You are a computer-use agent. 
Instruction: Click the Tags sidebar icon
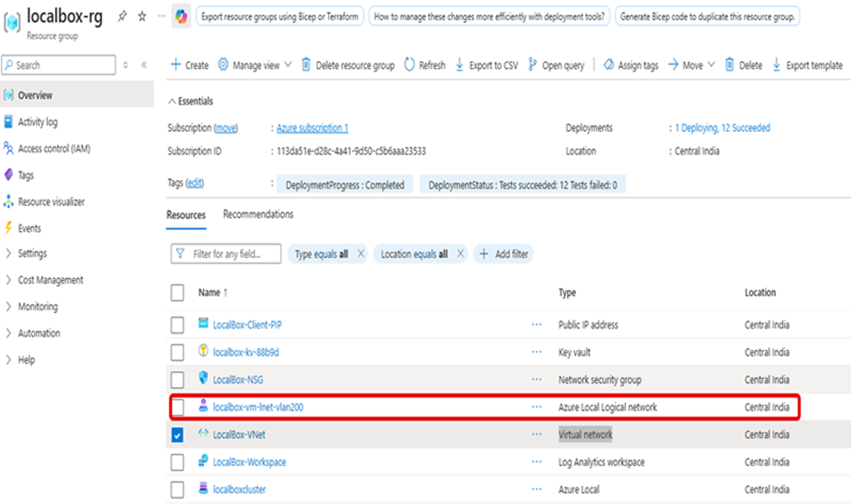point(8,175)
